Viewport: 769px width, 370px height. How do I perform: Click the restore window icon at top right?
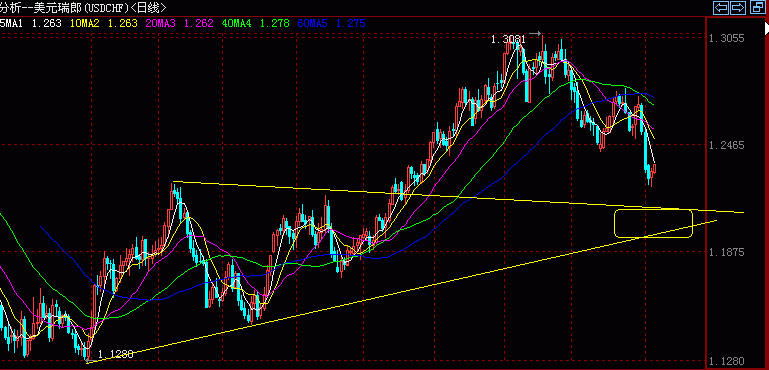click(757, 7)
